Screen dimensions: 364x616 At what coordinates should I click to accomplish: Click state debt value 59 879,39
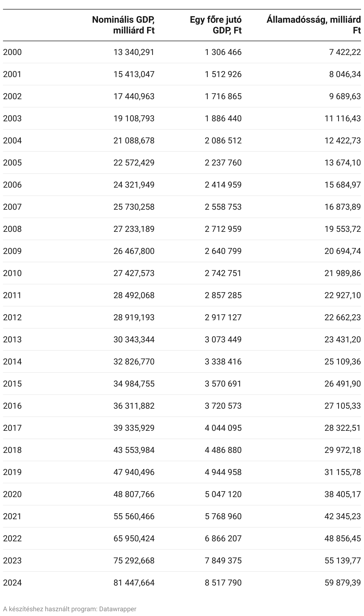(x=343, y=583)
